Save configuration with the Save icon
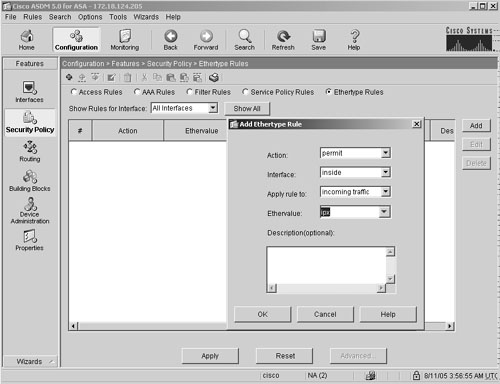 [x=319, y=40]
